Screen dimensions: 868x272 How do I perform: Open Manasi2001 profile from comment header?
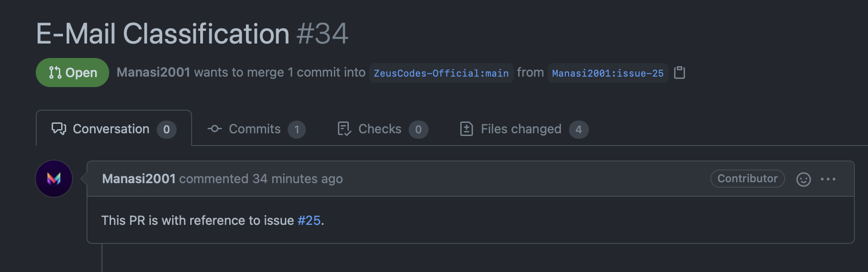tap(139, 179)
